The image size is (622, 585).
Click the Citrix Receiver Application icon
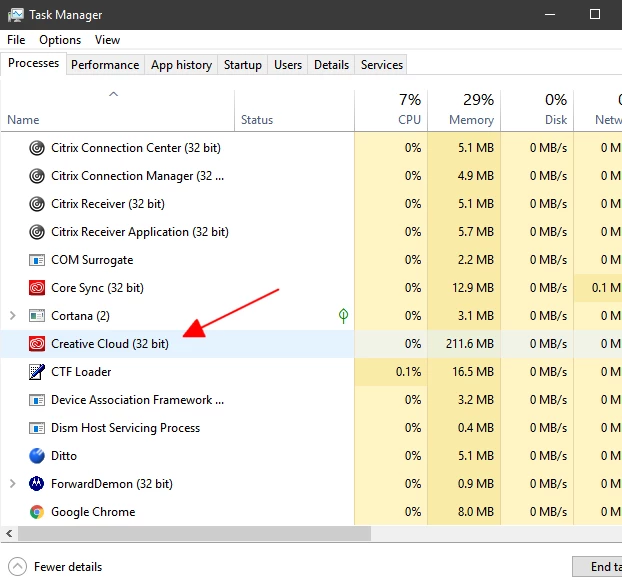(x=37, y=232)
